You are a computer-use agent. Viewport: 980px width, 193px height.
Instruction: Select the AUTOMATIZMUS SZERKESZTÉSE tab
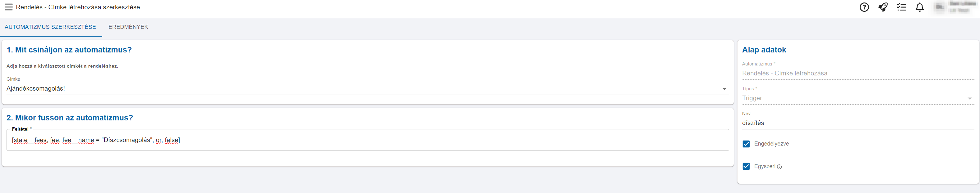(50, 27)
